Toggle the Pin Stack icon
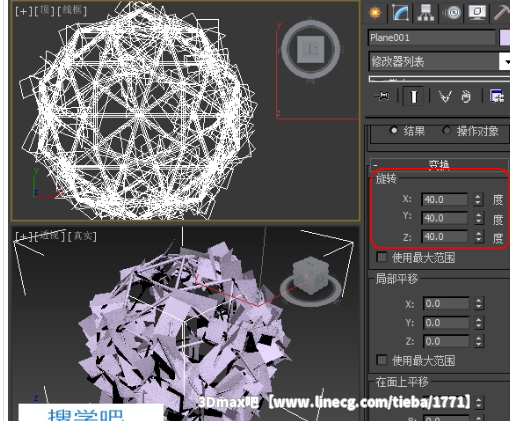Image resolution: width=510 pixels, height=421 pixels. click(x=382, y=96)
